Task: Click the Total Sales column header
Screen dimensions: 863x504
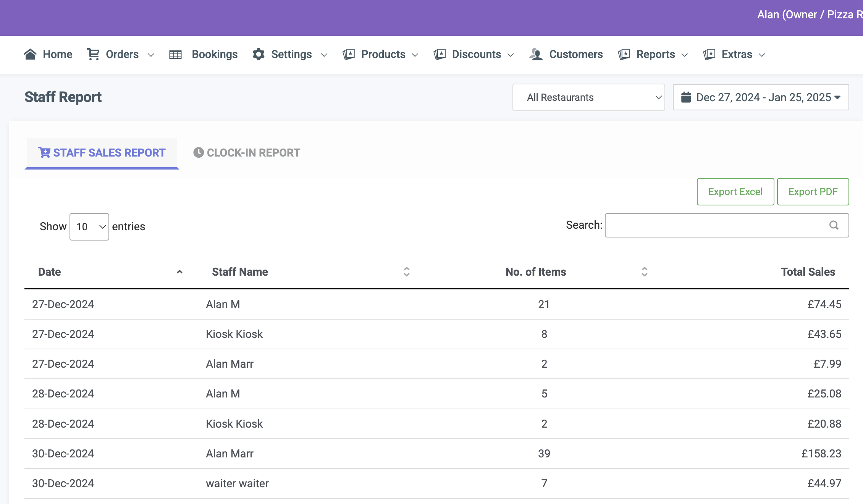Action: coord(808,272)
